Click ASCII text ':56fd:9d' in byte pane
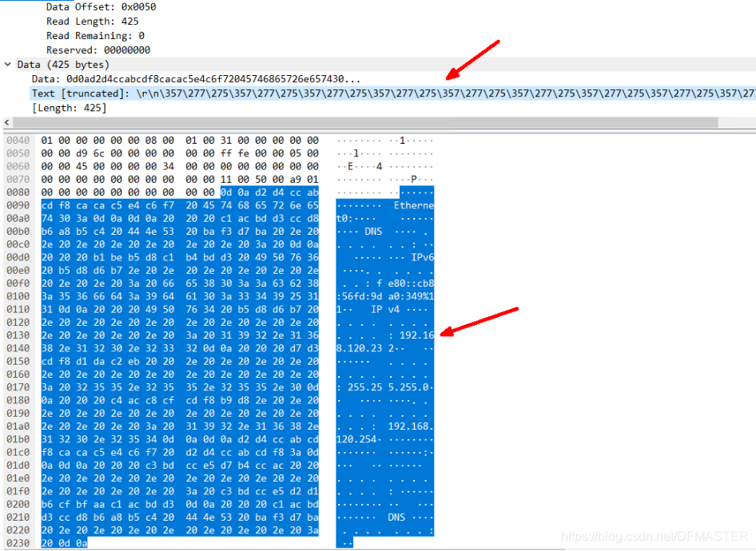Viewport: 756px width, 551px height. [x=359, y=296]
